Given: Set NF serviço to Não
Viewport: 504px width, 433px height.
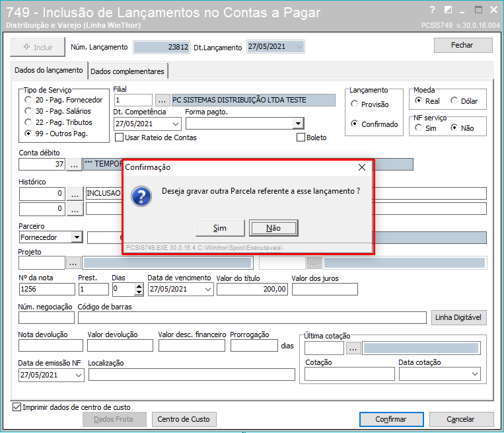Looking at the screenshot, I should pos(454,128).
